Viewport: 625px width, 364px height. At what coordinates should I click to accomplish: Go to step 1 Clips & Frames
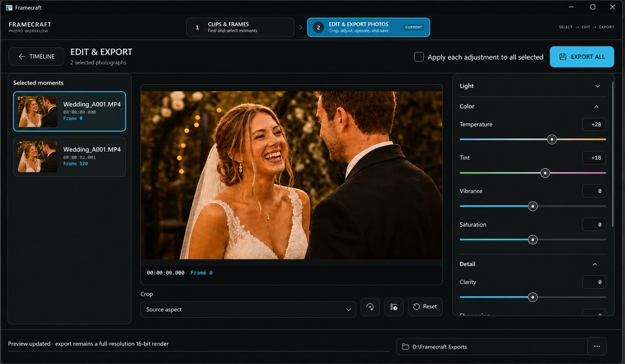coord(240,27)
